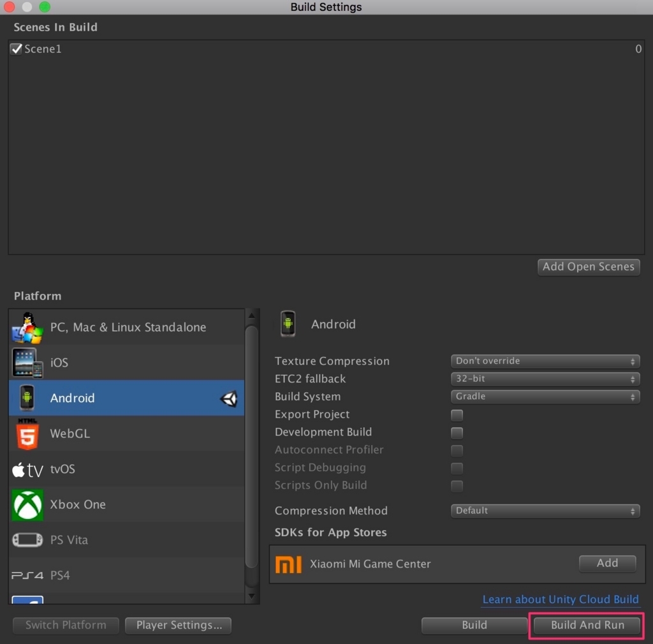This screenshot has height=644, width=653.
Task: Select PC, Mac & Linux Standalone platform
Action: point(127,327)
